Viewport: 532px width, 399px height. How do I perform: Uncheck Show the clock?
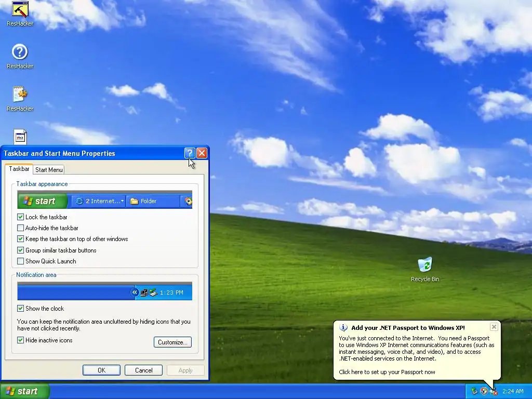pos(20,309)
